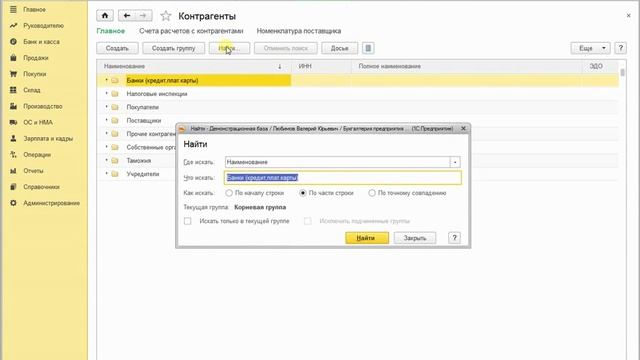
Task: Click the Что искать input field
Action: (343, 178)
